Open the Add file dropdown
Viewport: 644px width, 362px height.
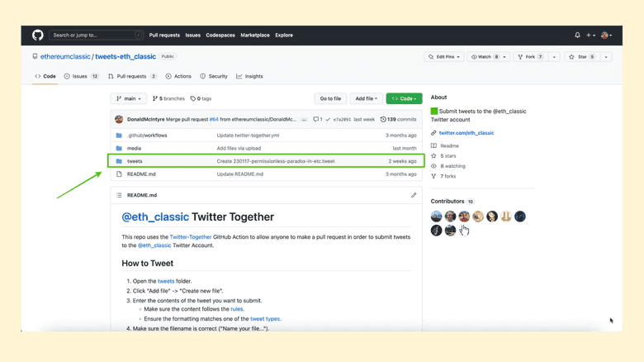coord(366,98)
